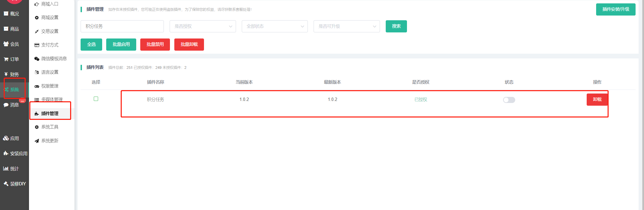Click the 商城入口 pointing hand icon
The width and height of the screenshot is (644, 210).
[x=37, y=4]
